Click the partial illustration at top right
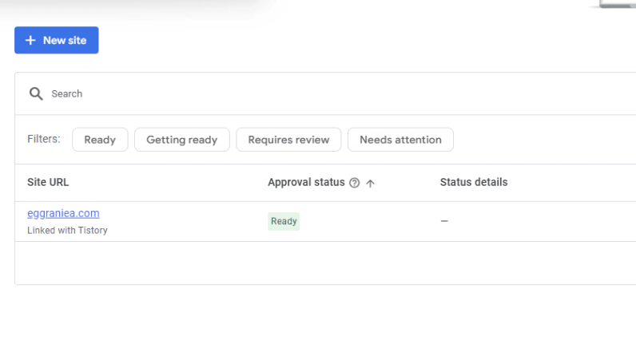636x364 pixels. [615, 4]
